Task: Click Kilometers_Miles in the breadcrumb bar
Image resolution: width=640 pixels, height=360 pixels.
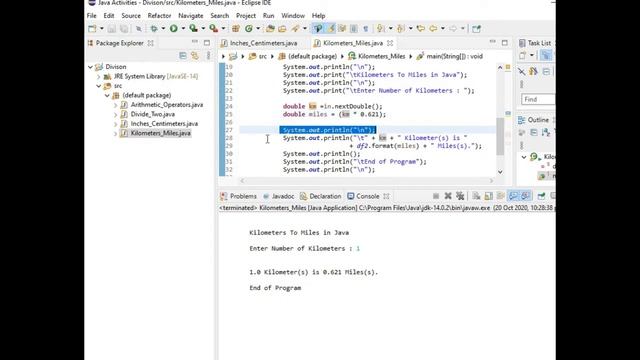Action: [381, 56]
